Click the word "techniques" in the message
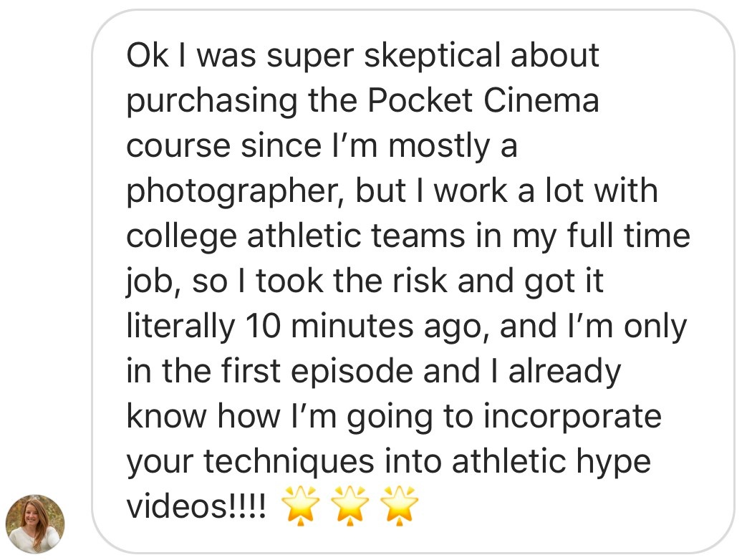 [291, 461]
